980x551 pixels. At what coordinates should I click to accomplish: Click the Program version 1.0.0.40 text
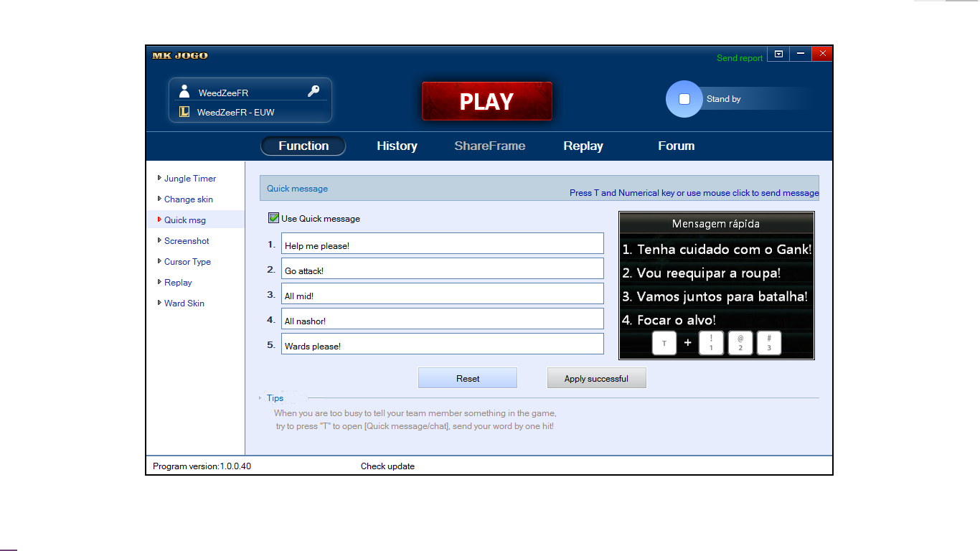(202, 466)
